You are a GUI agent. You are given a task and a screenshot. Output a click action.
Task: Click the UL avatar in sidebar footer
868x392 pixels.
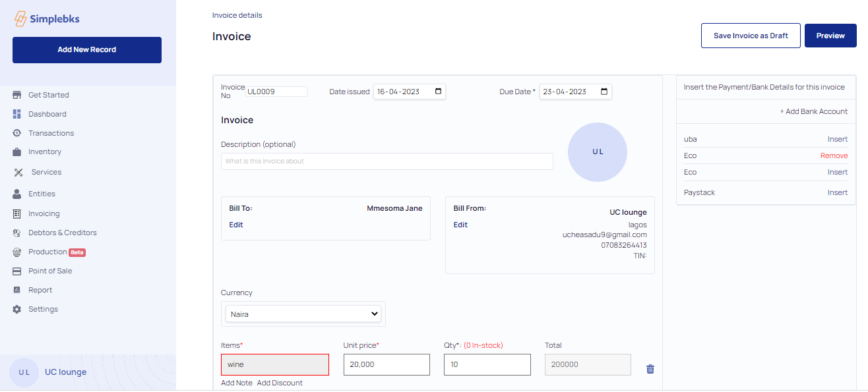point(24,372)
